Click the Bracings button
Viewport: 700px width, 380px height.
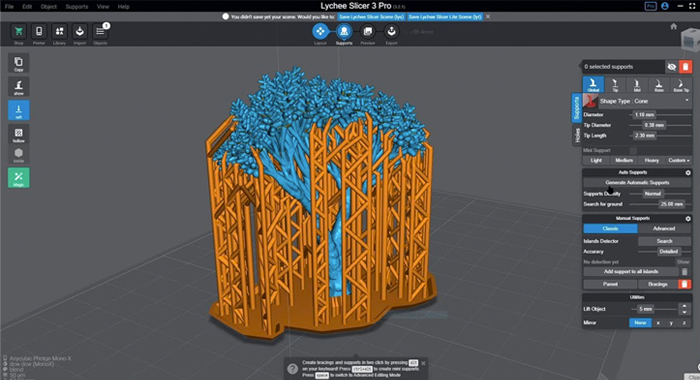(658, 284)
